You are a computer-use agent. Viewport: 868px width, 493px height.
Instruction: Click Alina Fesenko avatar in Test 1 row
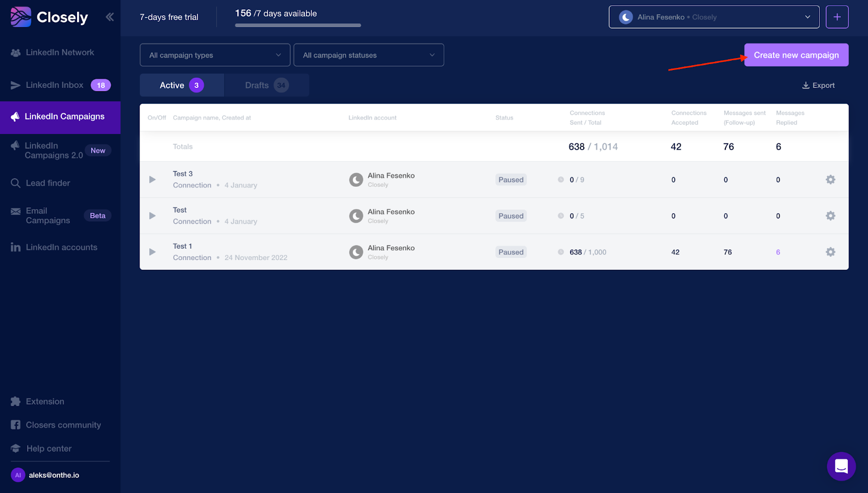pos(356,252)
